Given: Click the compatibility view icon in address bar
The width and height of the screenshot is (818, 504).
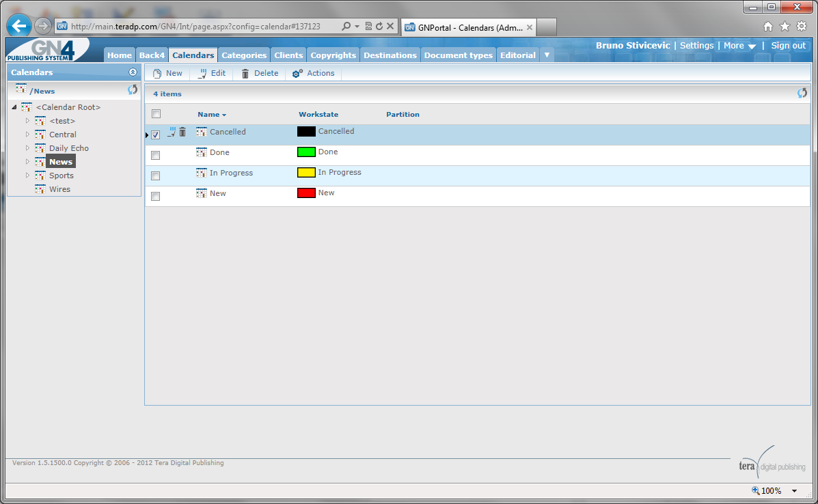Looking at the screenshot, I should point(368,26).
